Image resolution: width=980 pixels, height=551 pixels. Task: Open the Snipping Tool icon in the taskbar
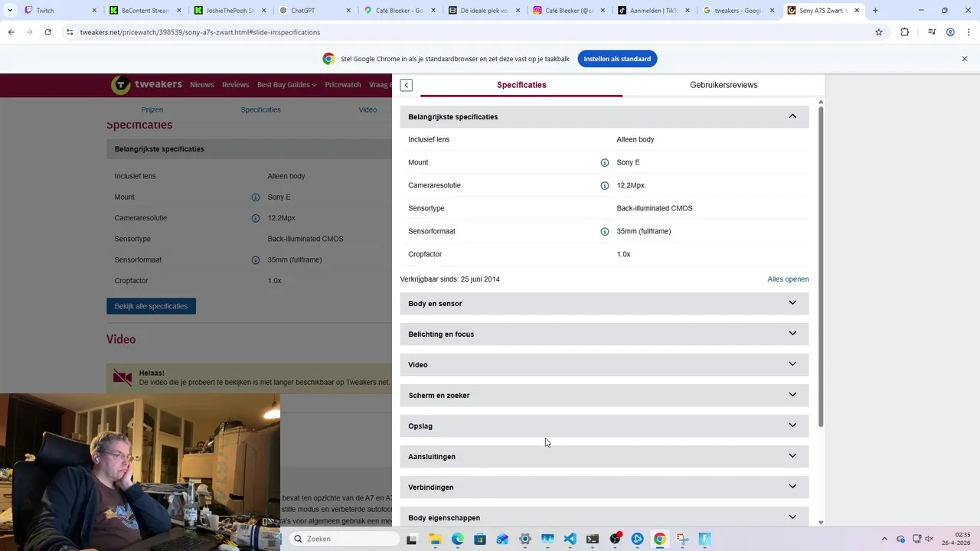(x=682, y=539)
